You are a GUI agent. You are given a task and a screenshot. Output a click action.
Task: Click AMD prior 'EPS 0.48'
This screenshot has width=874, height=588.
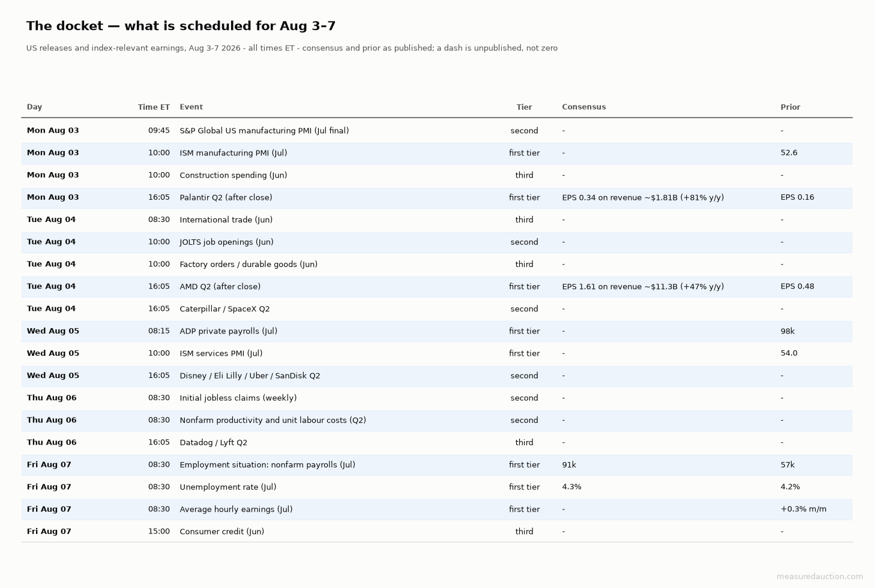click(x=797, y=286)
